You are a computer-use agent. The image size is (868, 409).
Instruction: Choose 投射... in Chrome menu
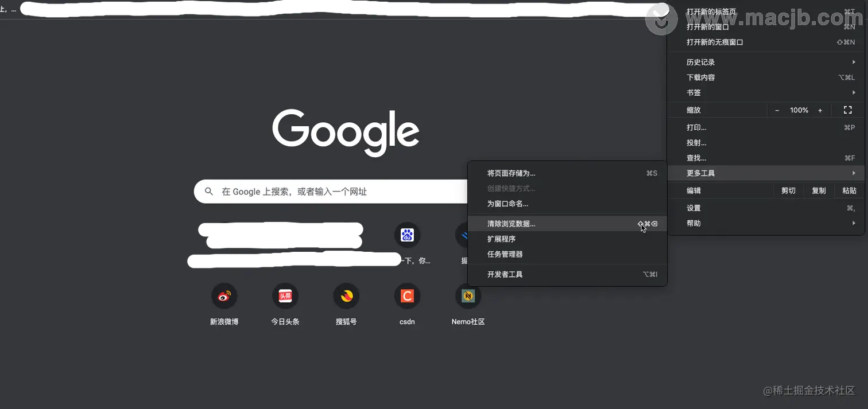(x=766, y=143)
